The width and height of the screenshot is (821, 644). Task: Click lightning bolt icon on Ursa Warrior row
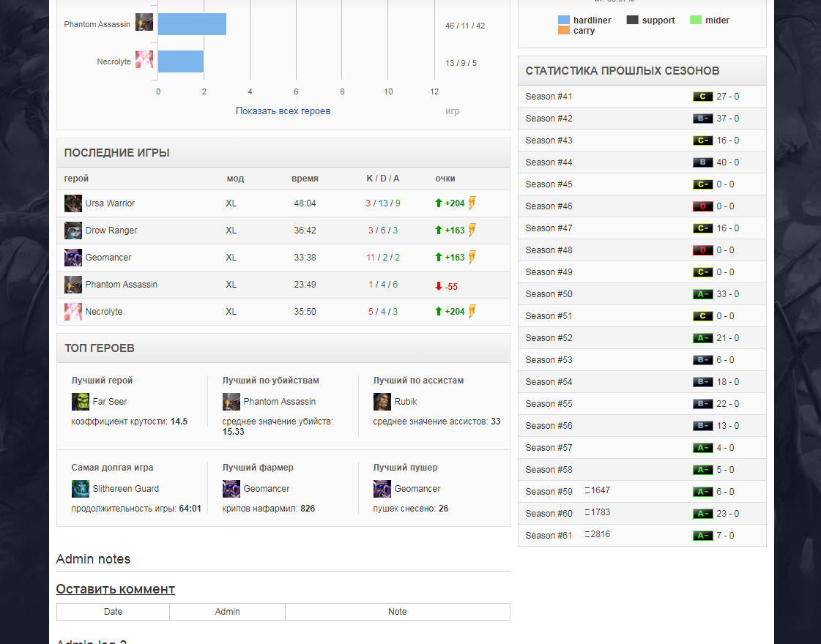click(472, 203)
